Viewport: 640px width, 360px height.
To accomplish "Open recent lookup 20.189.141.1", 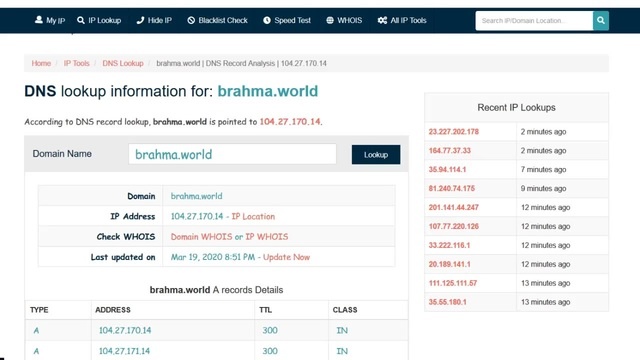I will coord(449,264).
